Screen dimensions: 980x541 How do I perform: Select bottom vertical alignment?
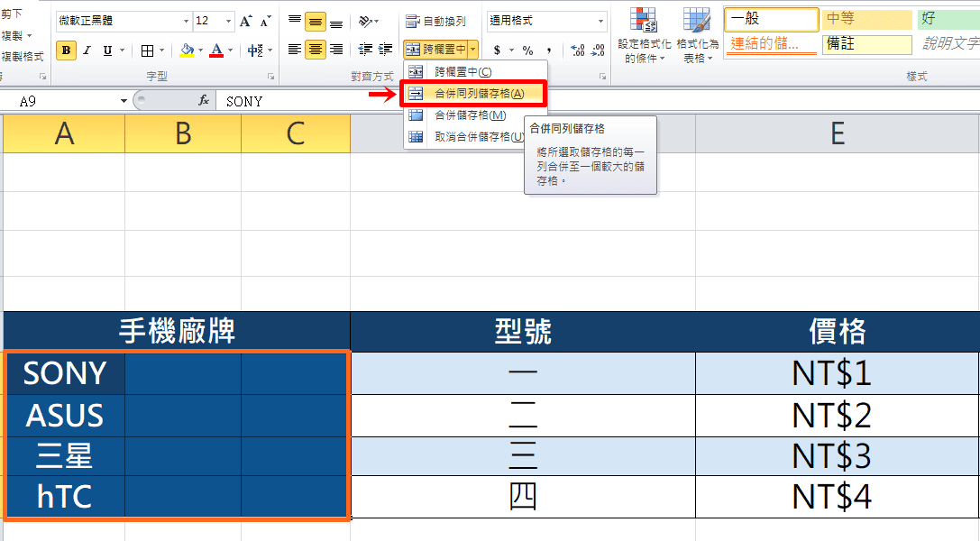[336, 22]
